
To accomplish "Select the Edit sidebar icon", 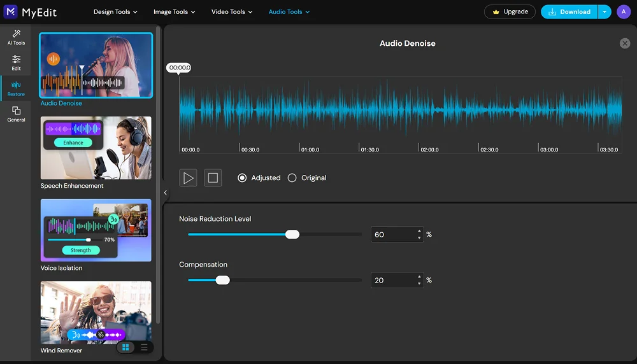I will (x=16, y=62).
